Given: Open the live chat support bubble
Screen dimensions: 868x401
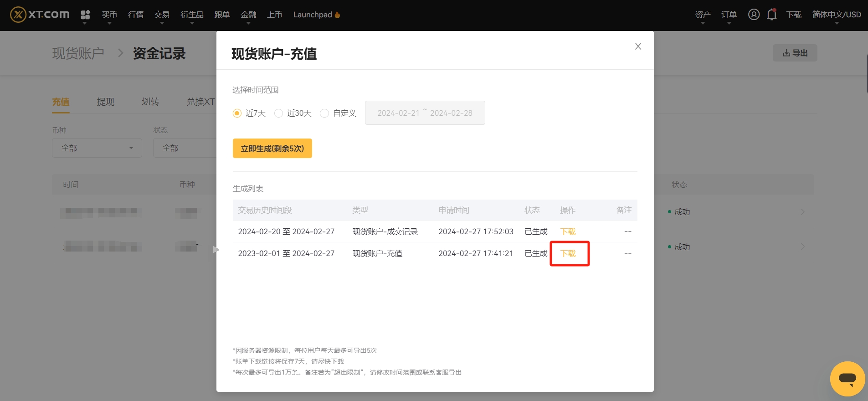Looking at the screenshot, I should (x=847, y=379).
